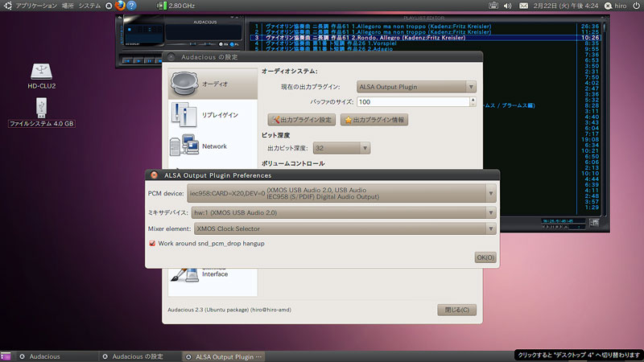
Task: Open the システム menu
Action: (x=89, y=6)
